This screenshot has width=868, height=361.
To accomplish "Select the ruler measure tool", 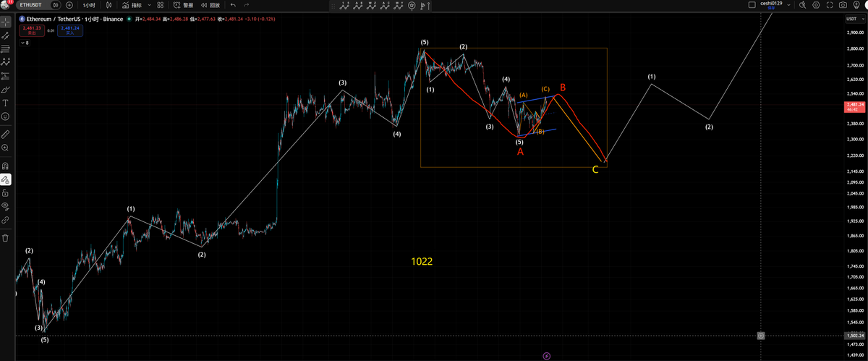I will tap(5, 134).
